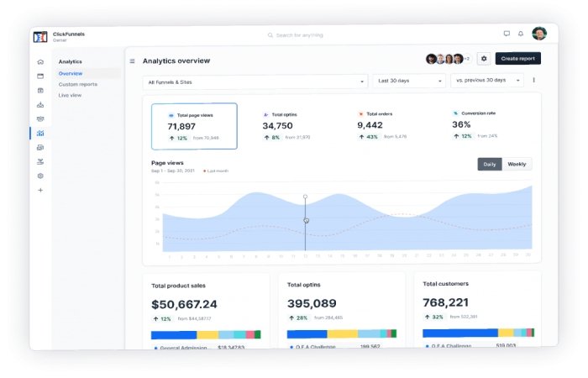588x378 pixels.
Task: Click the 71,897 page views value
Action: pyautogui.click(x=181, y=127)
